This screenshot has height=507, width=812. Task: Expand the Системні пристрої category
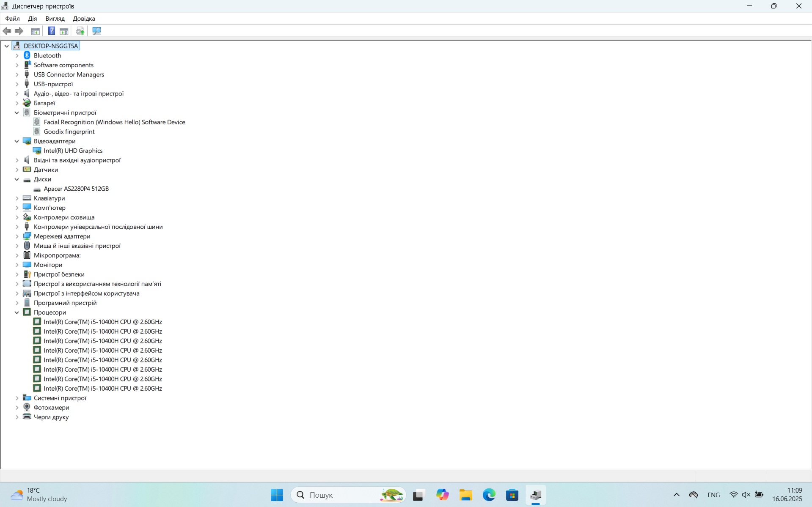pos(17,398)
